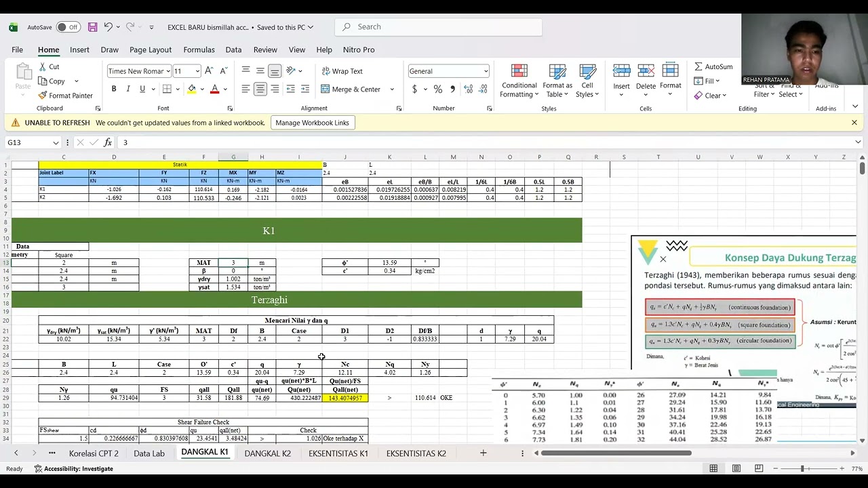
Task: Toggle Align Left
Action: [245, 89]
